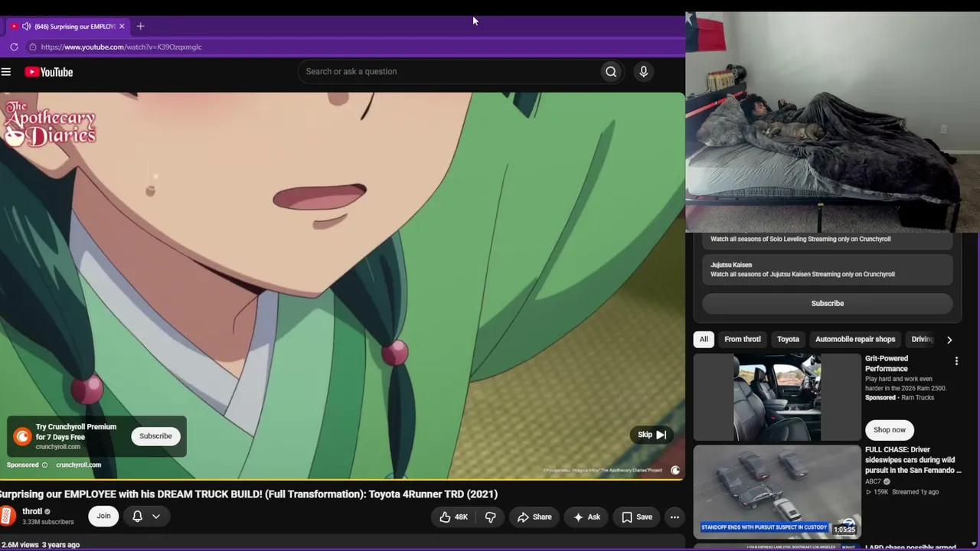980x551 pixels.
Task: Expand notification options chevron
Action: pos(155,517)
